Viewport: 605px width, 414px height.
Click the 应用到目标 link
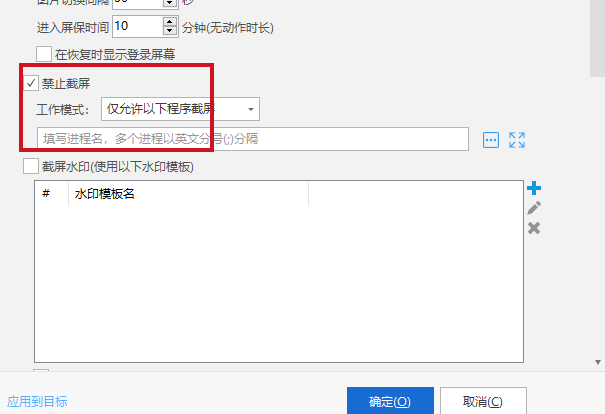point(37,402)
